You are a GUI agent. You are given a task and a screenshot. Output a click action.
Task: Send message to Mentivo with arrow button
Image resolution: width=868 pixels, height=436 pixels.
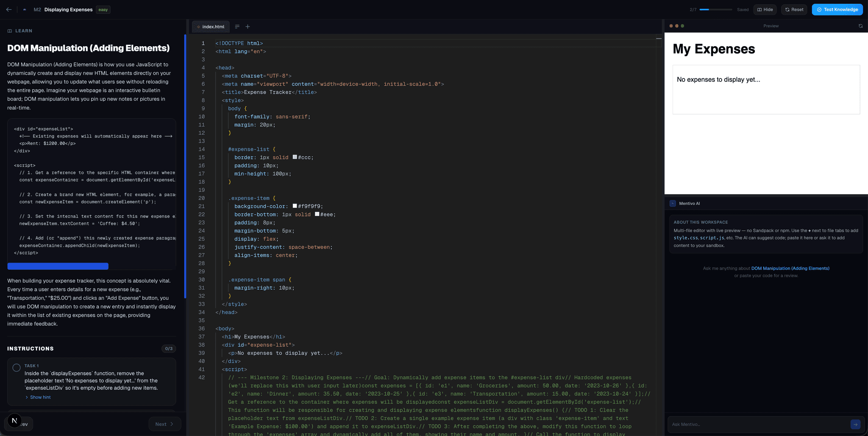click(x=855, y=424)
